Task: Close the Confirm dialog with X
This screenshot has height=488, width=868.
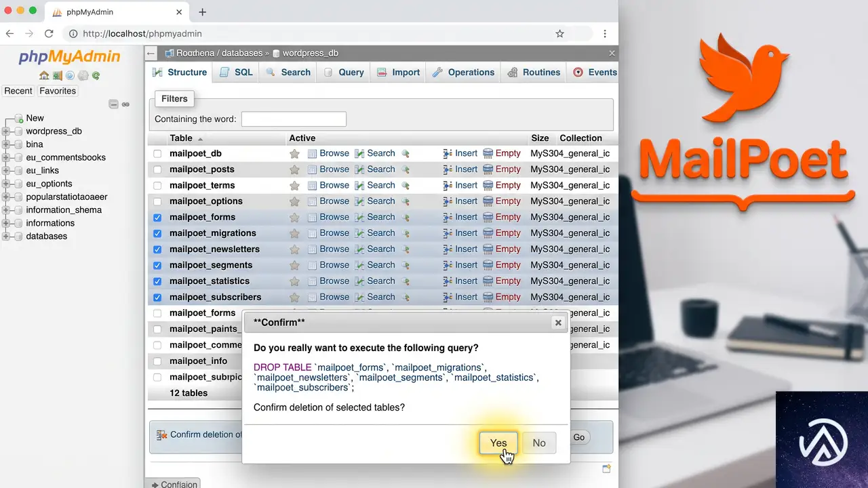Action: 558,323
